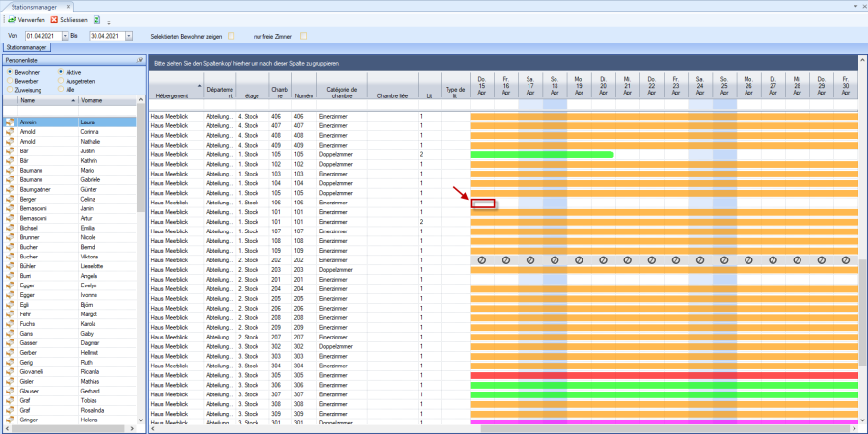Switch to the Stationsmanager document tab at top
Screen dimensions: 868x434
pyautogui.click(x=34, y=7)
